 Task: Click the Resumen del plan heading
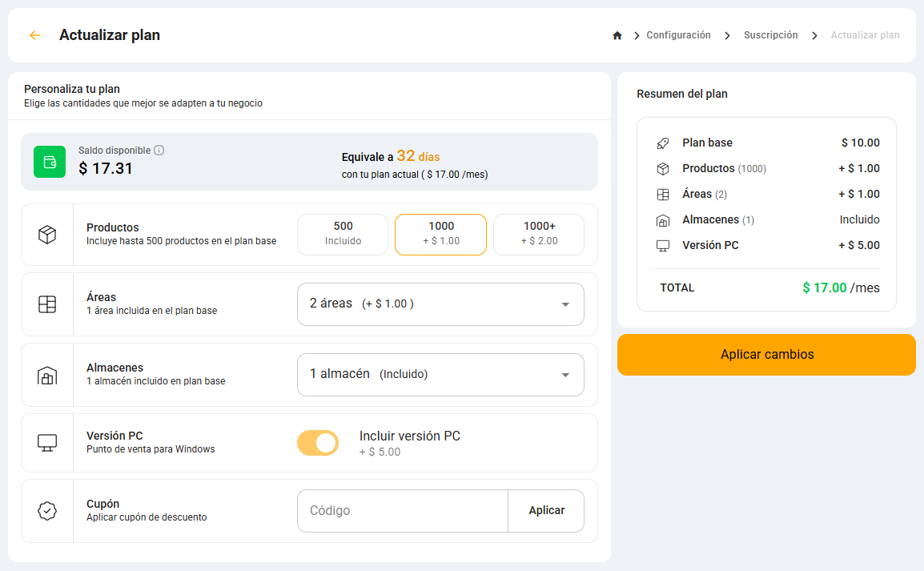tap(682, 94)
